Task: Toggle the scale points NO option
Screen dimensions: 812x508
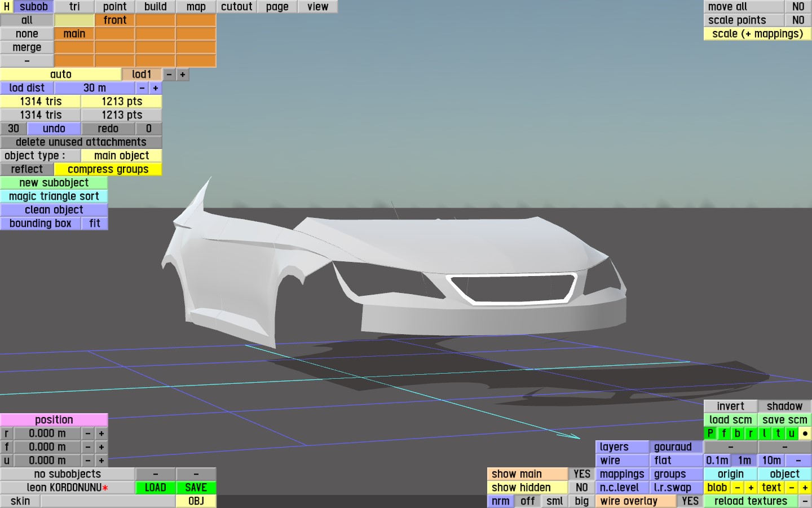Action: [798, 20]
